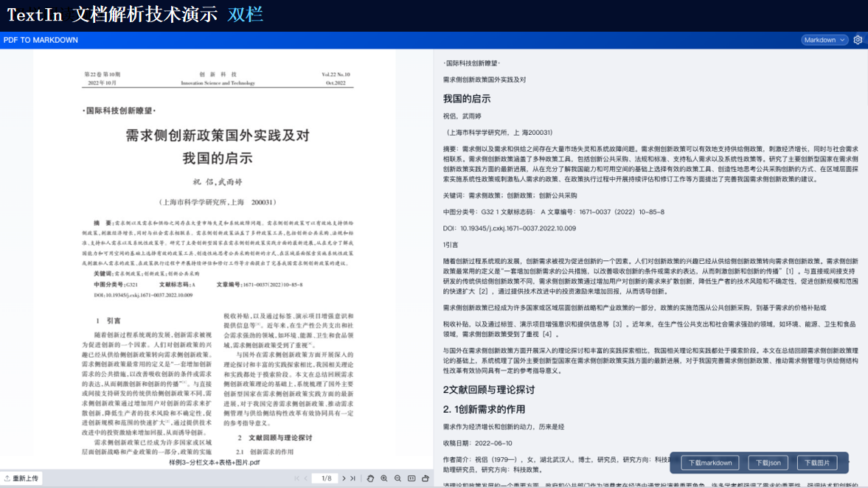Click the DOI line in Markdown output
The image size is (868, 488).
[x=510, y=228]
